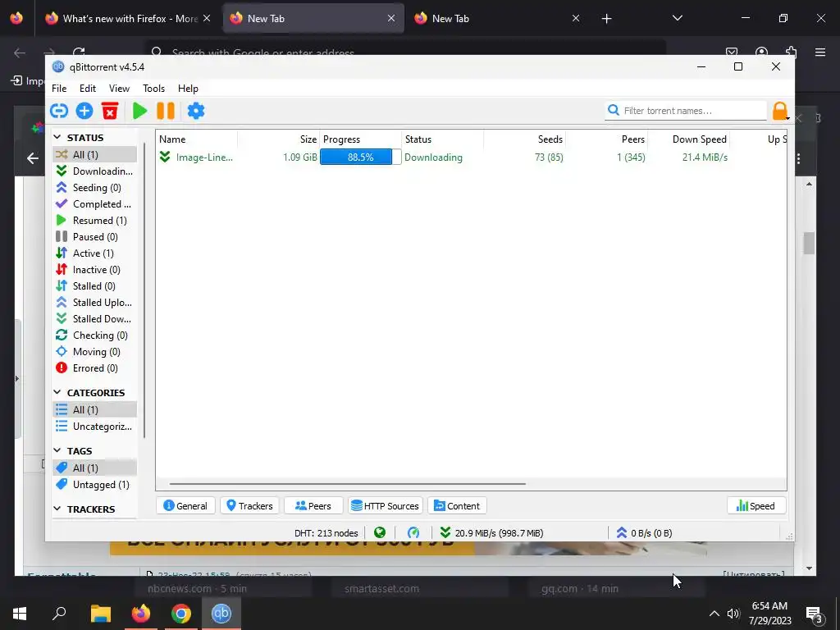Click the orange Pause icon in toolbar
This screenshot has width=840, height=630.
click(166, 111)
